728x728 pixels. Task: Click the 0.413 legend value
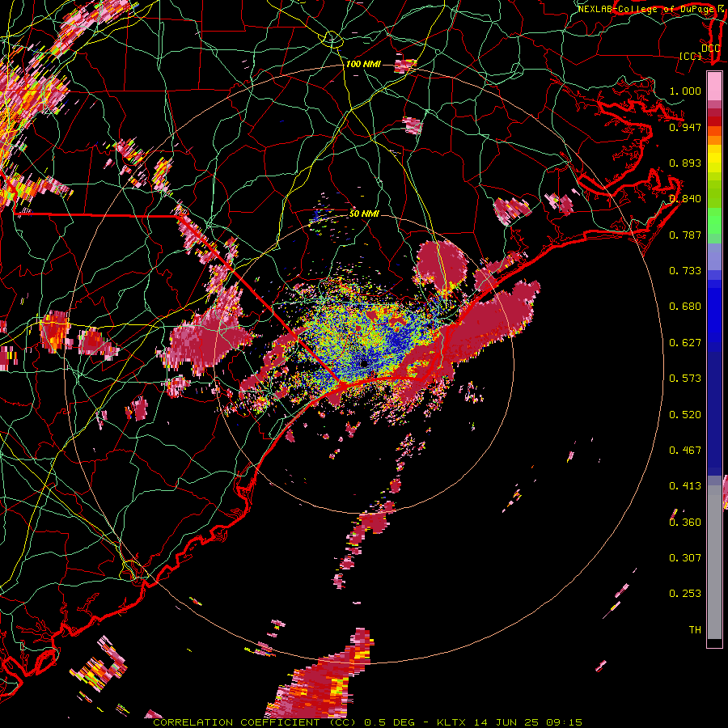(x=685, y=486)
